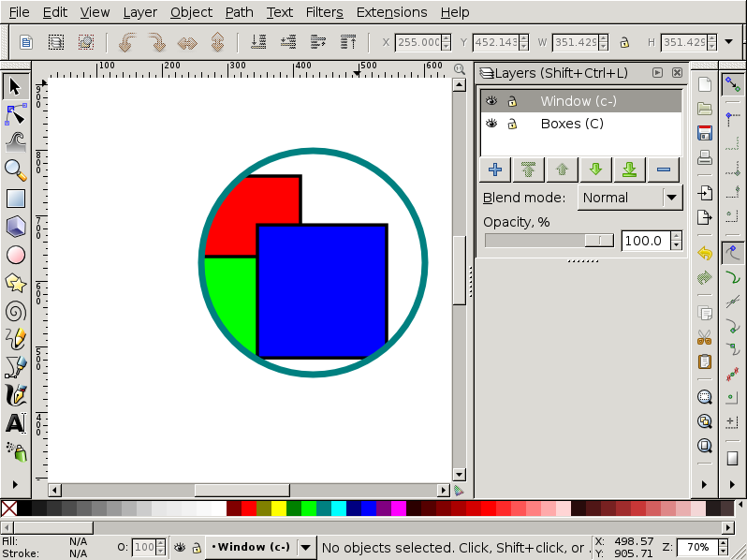Open palette menu arrow at right
Viewport: 747px width, 560px height.
point(740,504)
